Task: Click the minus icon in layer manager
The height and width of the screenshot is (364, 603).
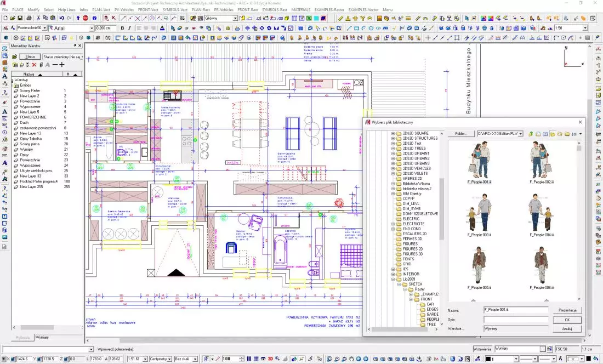Action: point(55,65)
